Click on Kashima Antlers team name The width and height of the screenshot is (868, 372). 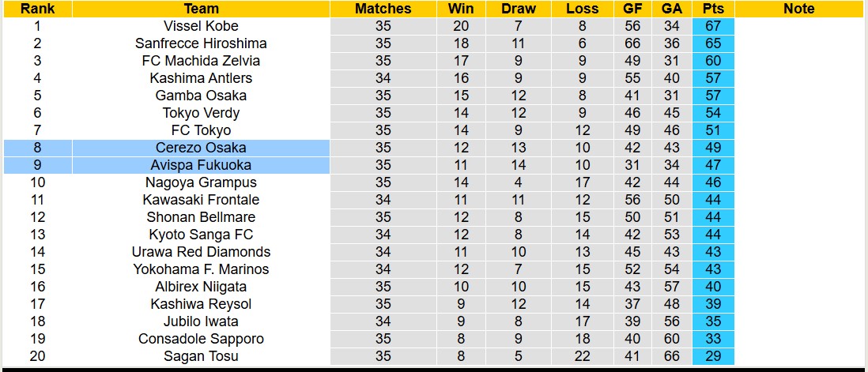coord(201,78)
